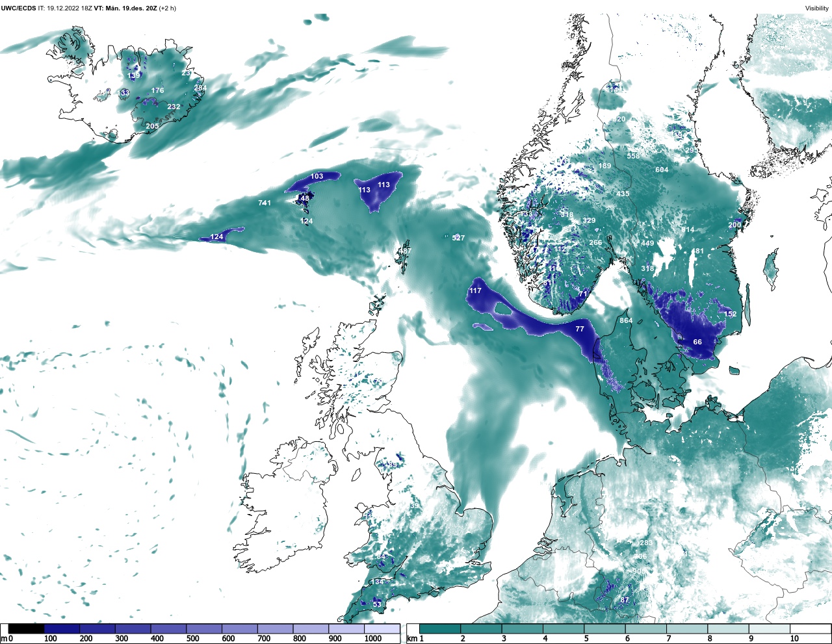This screenshot has height=644, width=832.
Task: Click the teal swatch between 5 and 6 km
Action: (x=604, y=628)
